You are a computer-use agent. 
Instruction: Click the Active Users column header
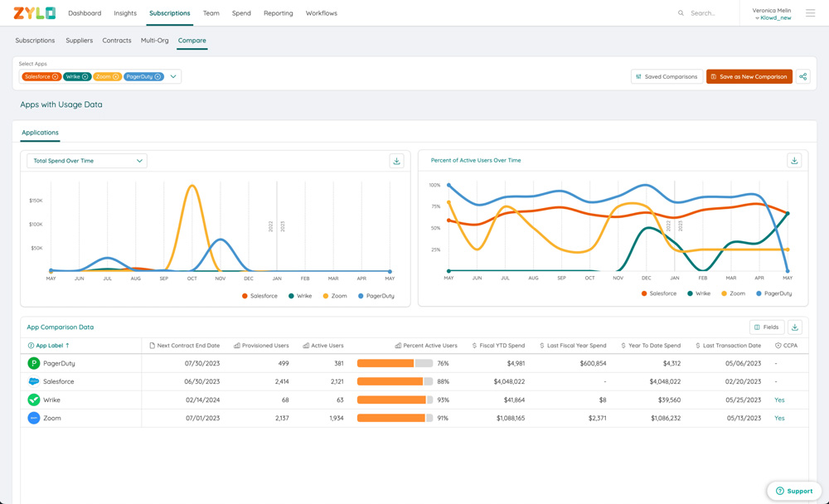tap(323, 346)
